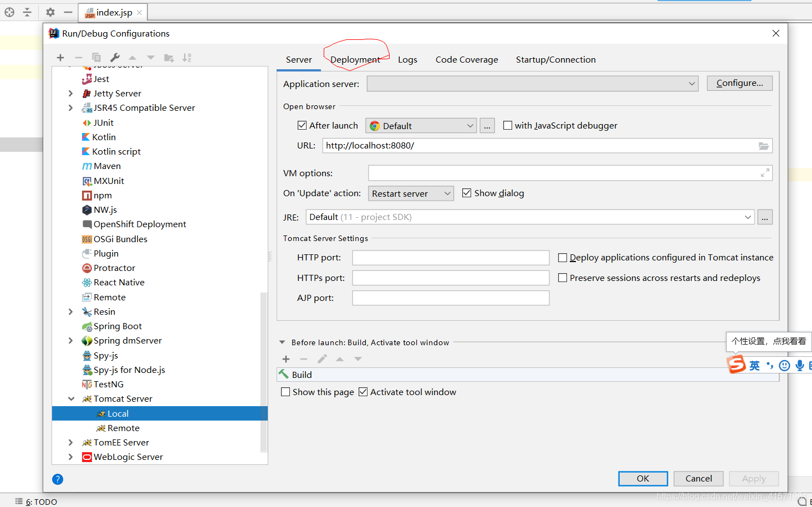Expand VM options field icon
The image size is (812, 507).
click(x=765, y=173)
